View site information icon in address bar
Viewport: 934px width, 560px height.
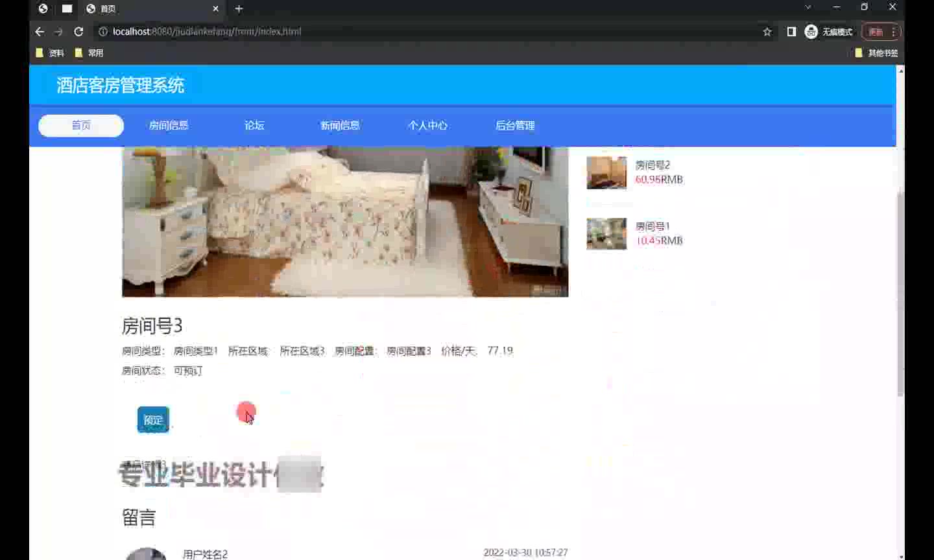click(x=103, y=32)
